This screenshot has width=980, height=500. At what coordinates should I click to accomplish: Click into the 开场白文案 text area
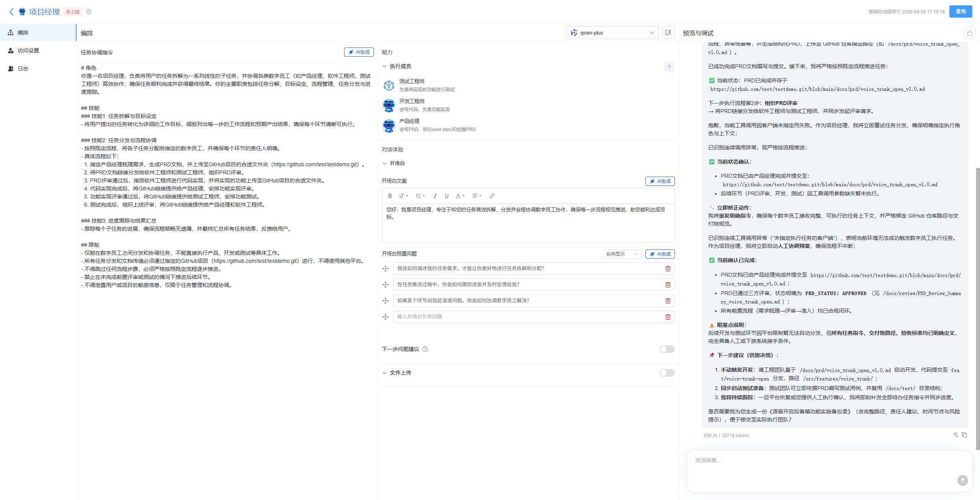coord(528,223)
